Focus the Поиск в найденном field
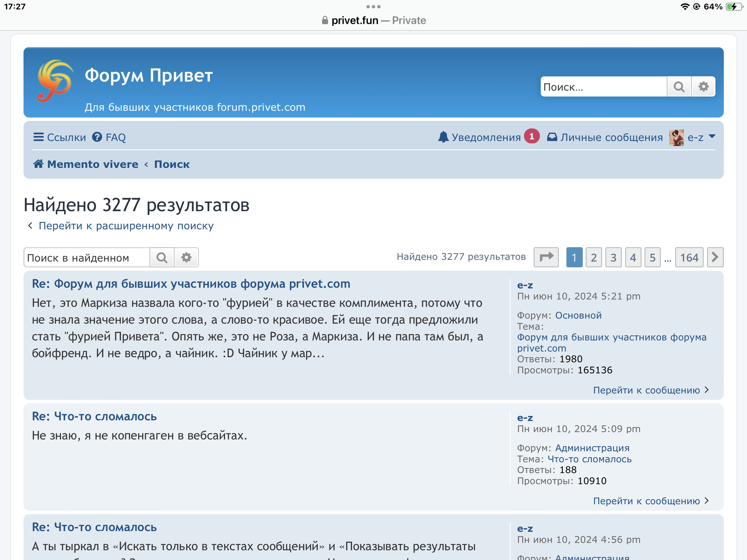 coord(87,258)
